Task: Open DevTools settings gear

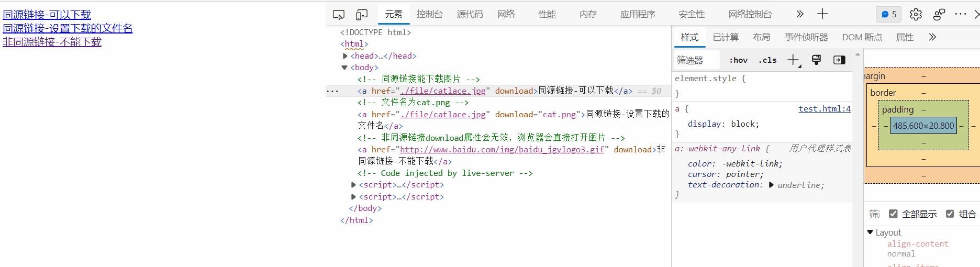Action: pyautogui.click(x=916, y=14)
